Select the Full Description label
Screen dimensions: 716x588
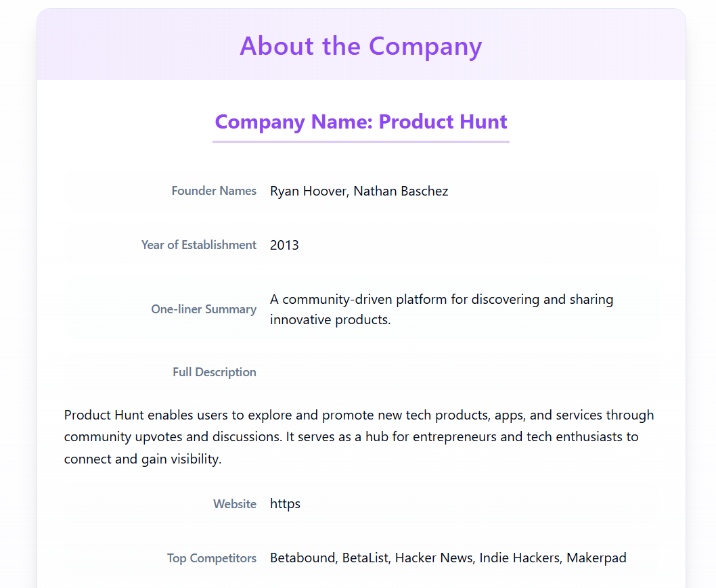214,372
